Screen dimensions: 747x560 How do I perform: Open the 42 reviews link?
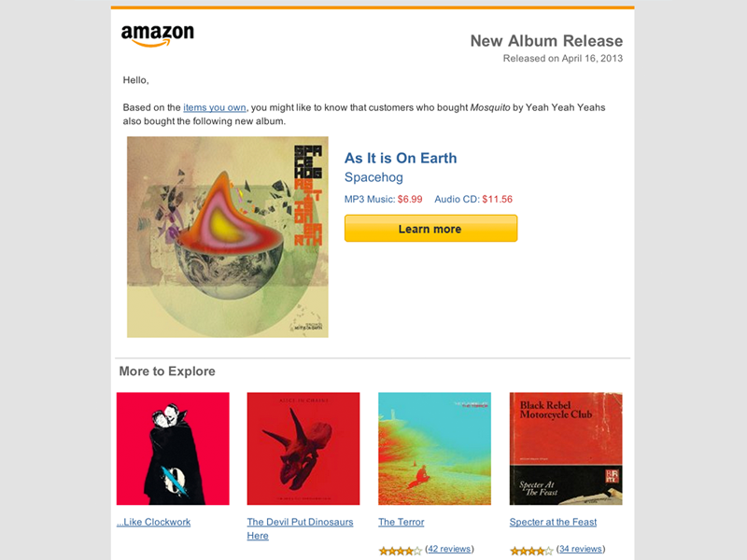tap(449, 549)
